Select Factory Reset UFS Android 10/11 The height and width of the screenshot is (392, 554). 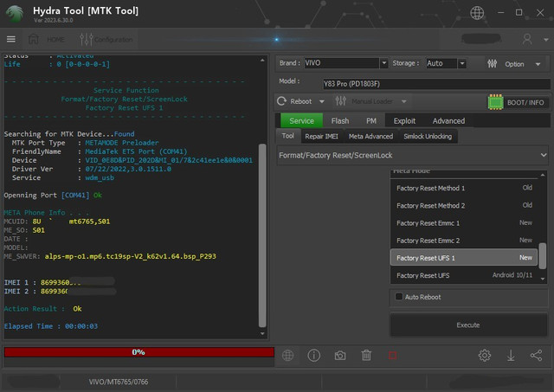464,275
